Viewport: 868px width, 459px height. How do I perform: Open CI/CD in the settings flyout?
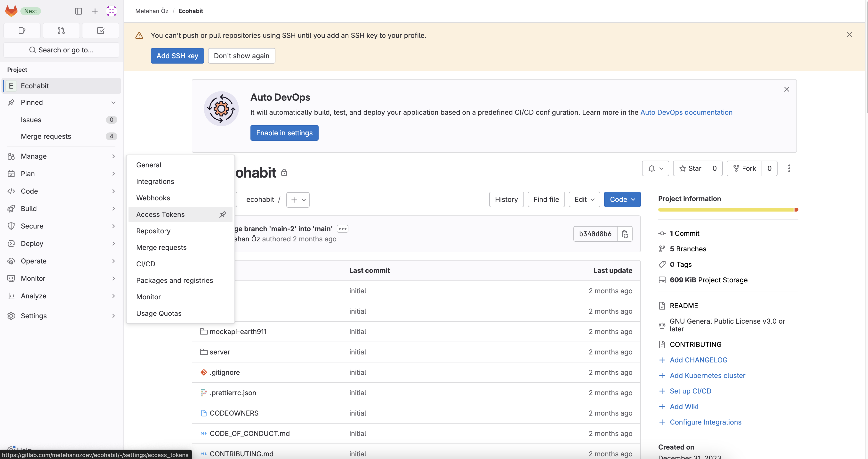(145, 264)
